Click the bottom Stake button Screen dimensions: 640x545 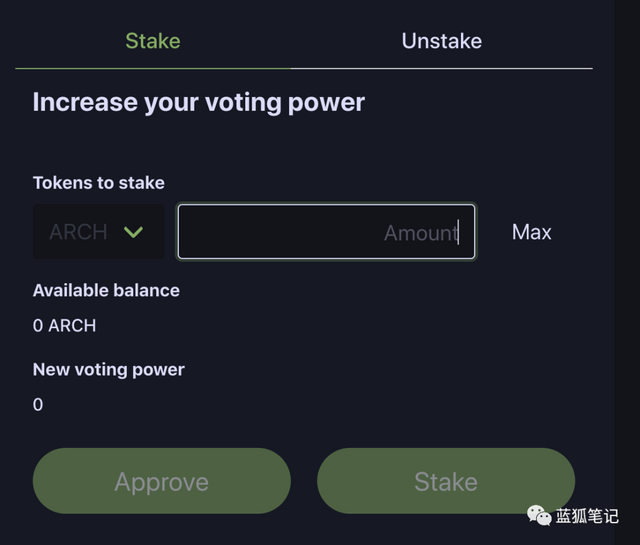coord(445,481)
